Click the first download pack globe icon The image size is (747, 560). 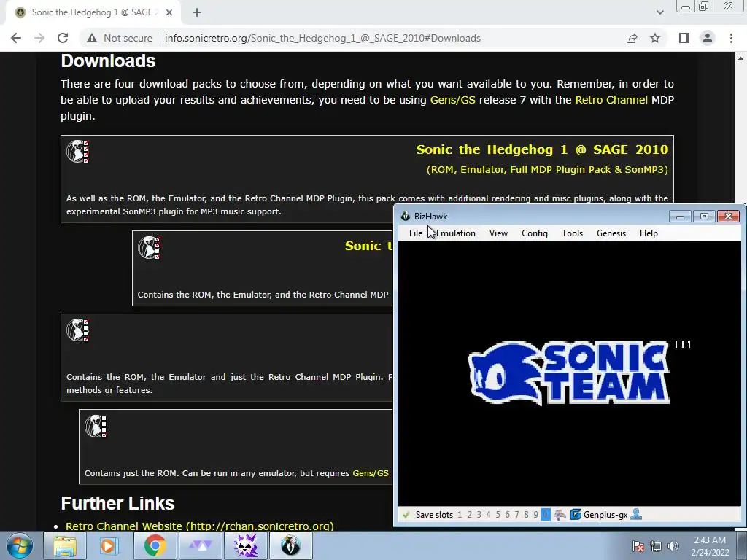coord(77,152)
